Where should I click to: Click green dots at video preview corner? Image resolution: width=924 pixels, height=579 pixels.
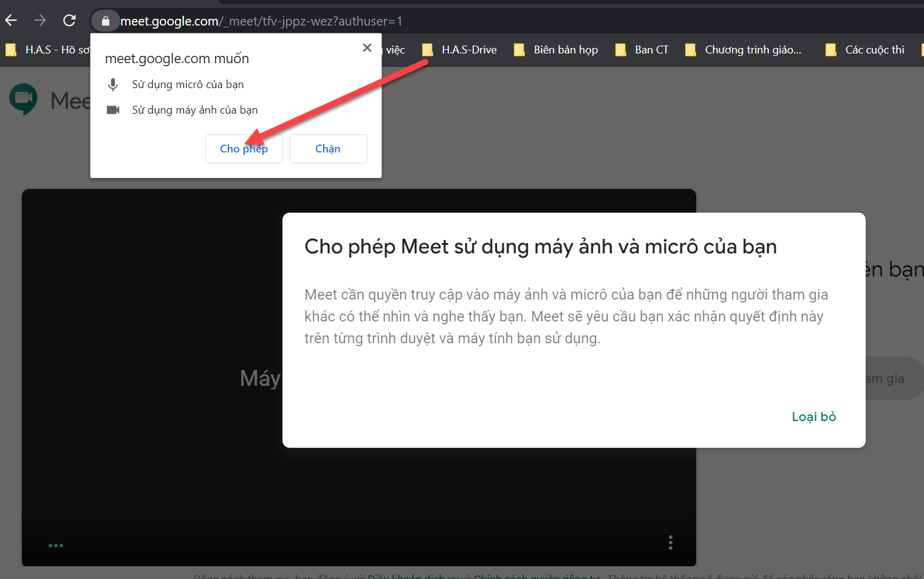click(56, 546)
